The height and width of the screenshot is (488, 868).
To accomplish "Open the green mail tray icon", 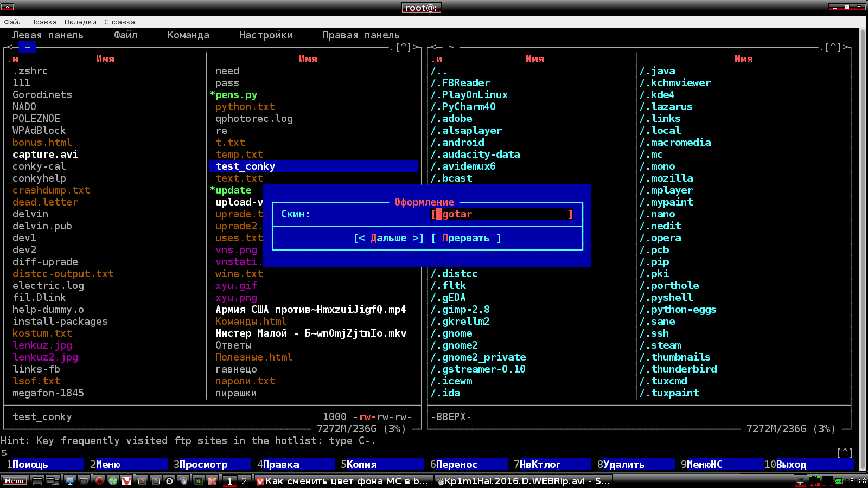I will click(x=839, y=481).
